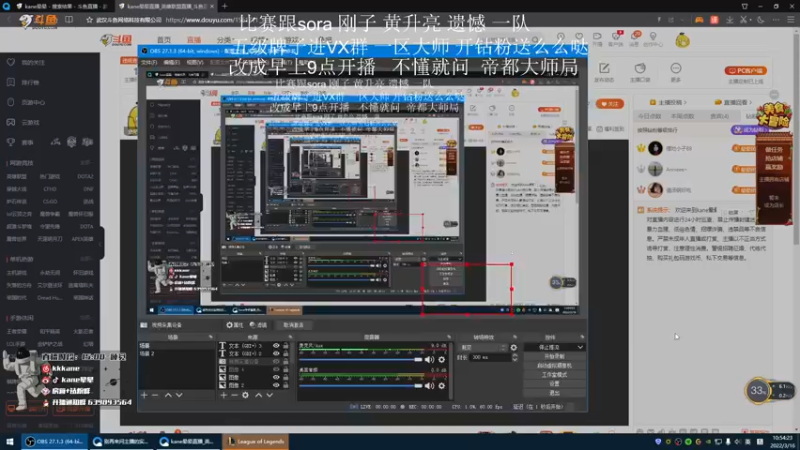Open the 桌面音频 gear settings in OBS mixer
800x450 pixels.
pos(442,386)
